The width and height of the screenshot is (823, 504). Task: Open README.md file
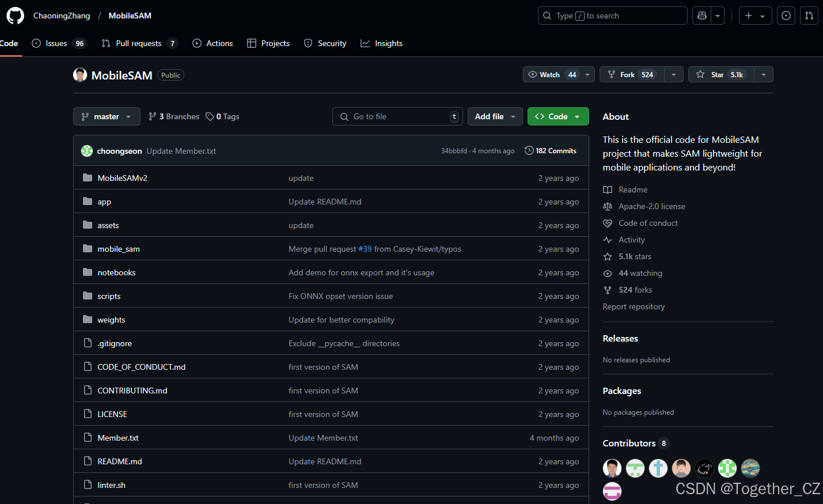click(x=120, y=461)
